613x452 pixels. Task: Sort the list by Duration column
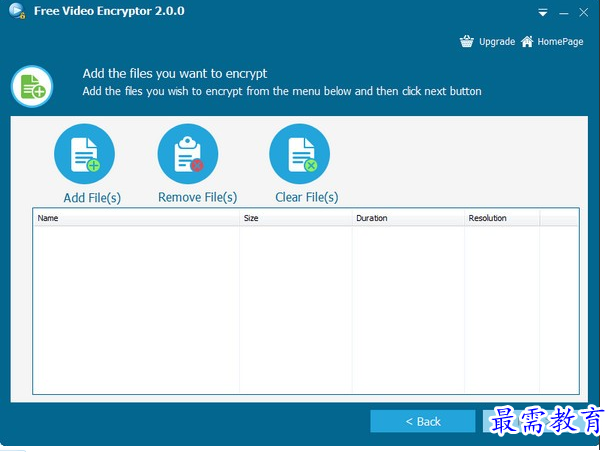pos(408,218)
